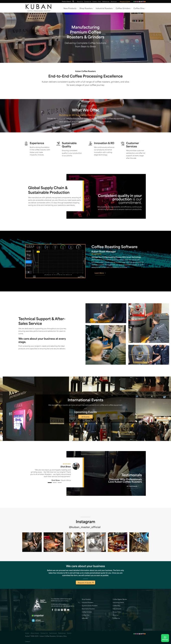Open Upcoming Events footer link

[118, 602]
